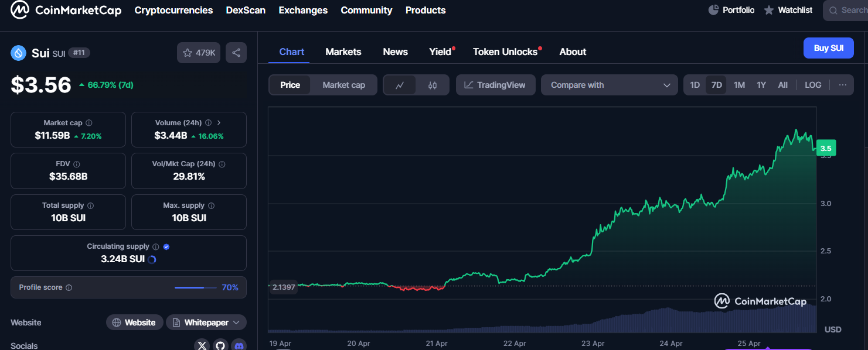Click the Sui coin droplet icon
Image resolution: width=868 pixels, height=350 pixels.
click(19, 53)
